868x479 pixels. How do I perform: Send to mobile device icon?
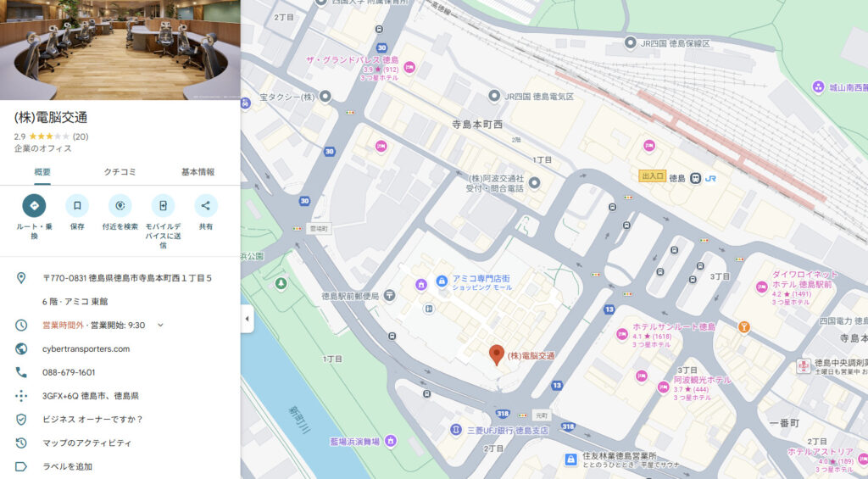(163, 205)
